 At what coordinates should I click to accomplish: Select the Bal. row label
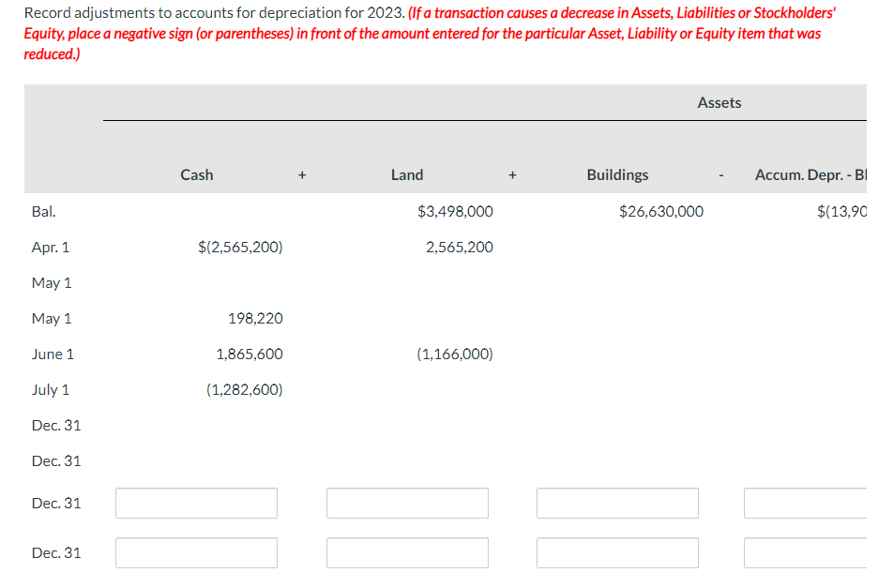(x=43, y=211)
